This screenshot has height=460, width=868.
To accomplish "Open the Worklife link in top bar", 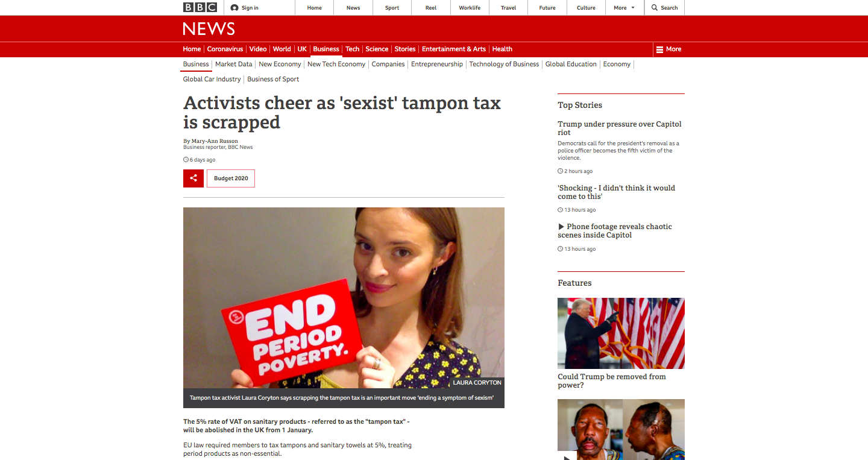I will click(470, 8).
